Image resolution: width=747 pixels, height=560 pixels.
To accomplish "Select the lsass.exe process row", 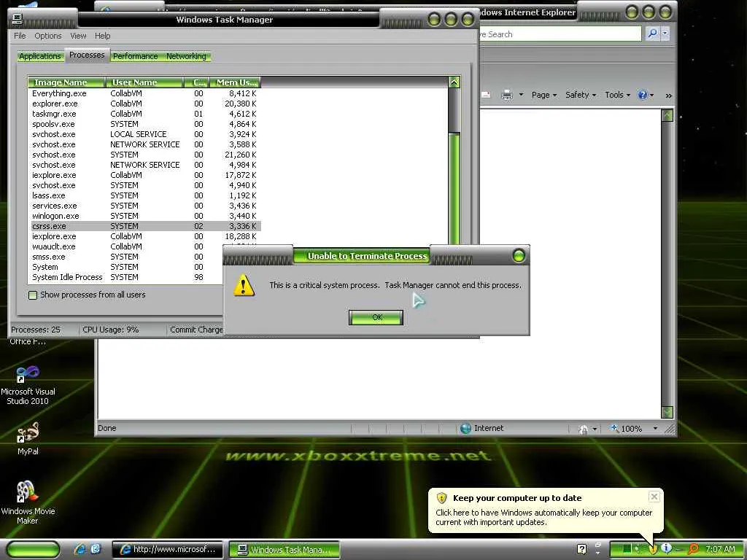I will tap(144, 195).
